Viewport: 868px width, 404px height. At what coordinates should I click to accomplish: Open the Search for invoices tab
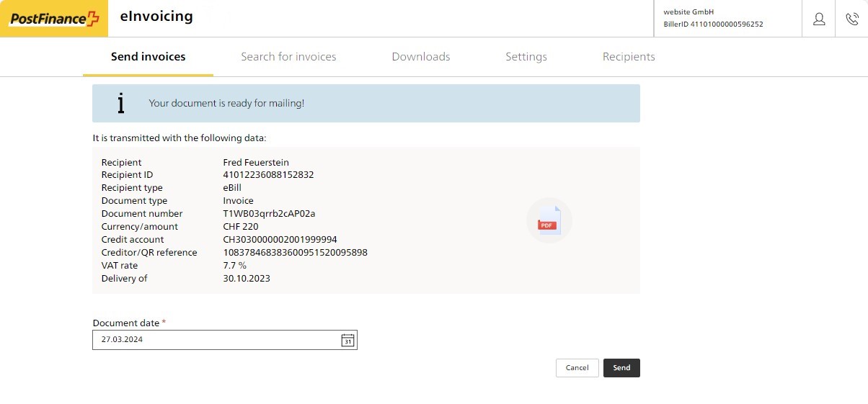point(288,57)
